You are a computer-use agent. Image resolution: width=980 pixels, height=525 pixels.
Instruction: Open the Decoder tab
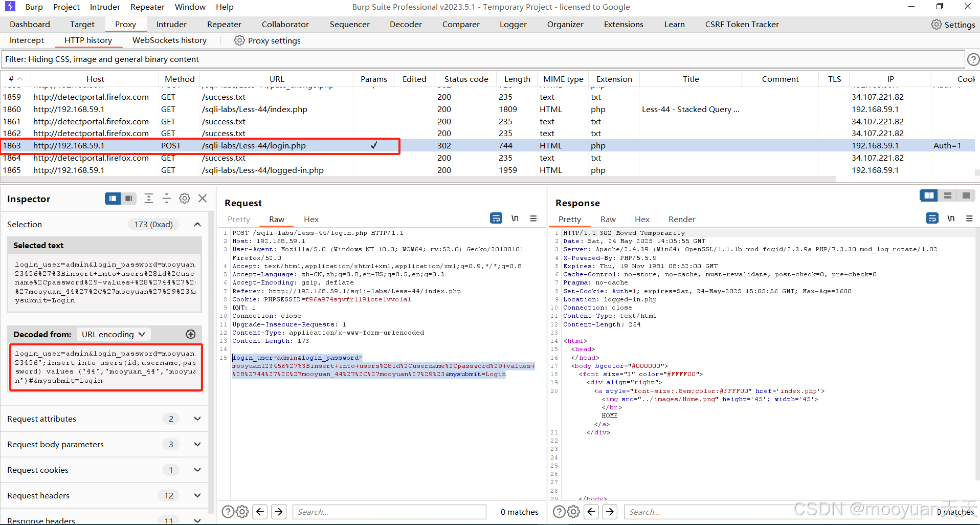(406, 24)
